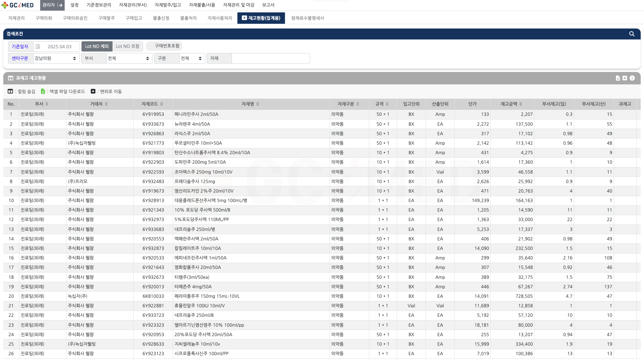Open the calendar icon for 기준일자
Screen dimensions: 644x361
coord(38,47)
